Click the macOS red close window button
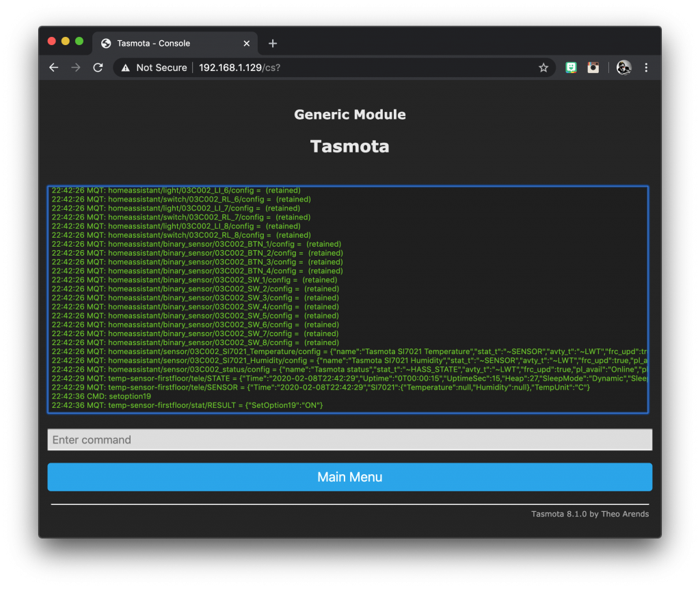 tap(52, 41)
